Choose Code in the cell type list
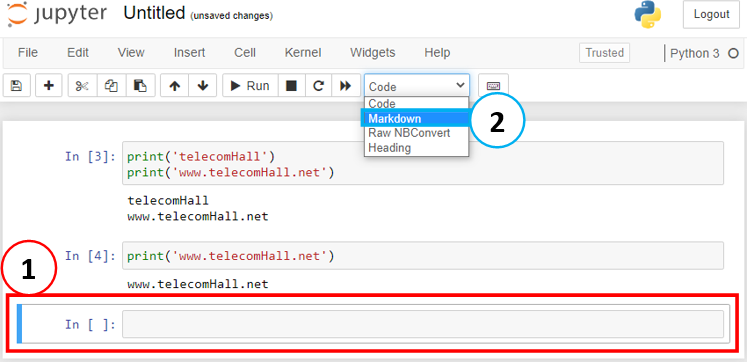The width and height of the screenshot is (747, 362). (x=417, y=103)
